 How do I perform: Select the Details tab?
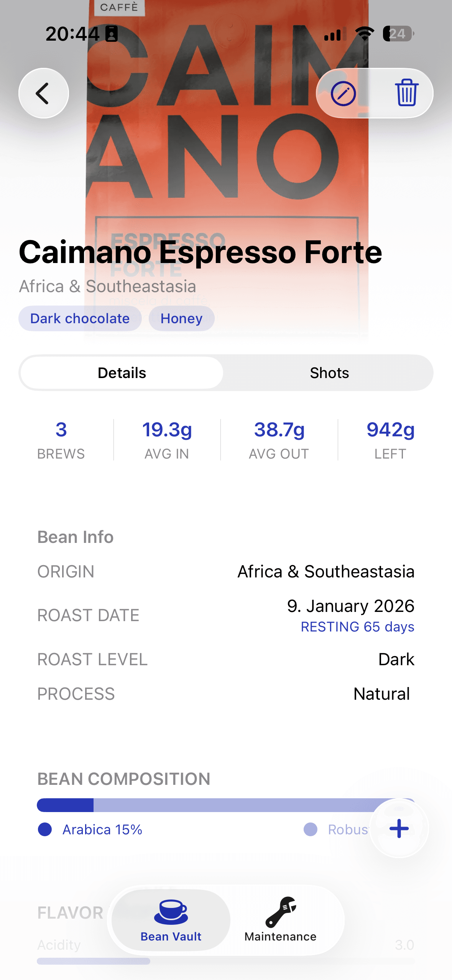pos(122,373)
